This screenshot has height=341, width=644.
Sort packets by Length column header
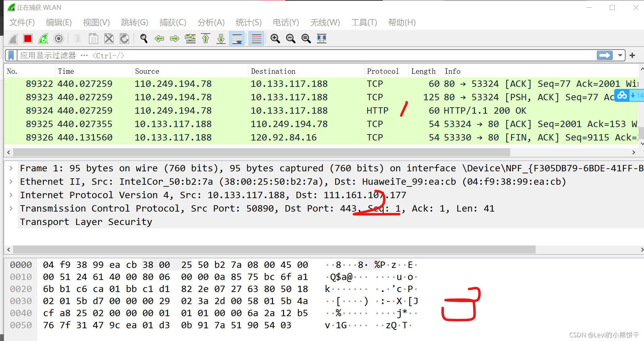(425, 71)
